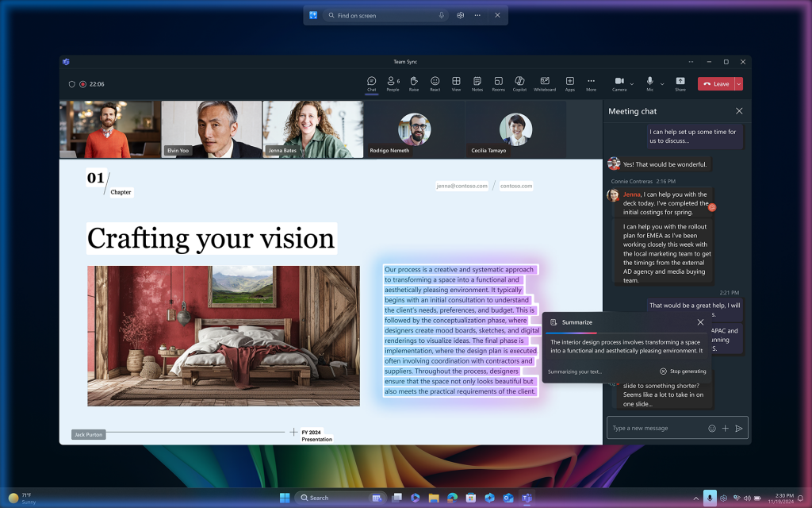Open the View layout menu

[x=456, y=83]
